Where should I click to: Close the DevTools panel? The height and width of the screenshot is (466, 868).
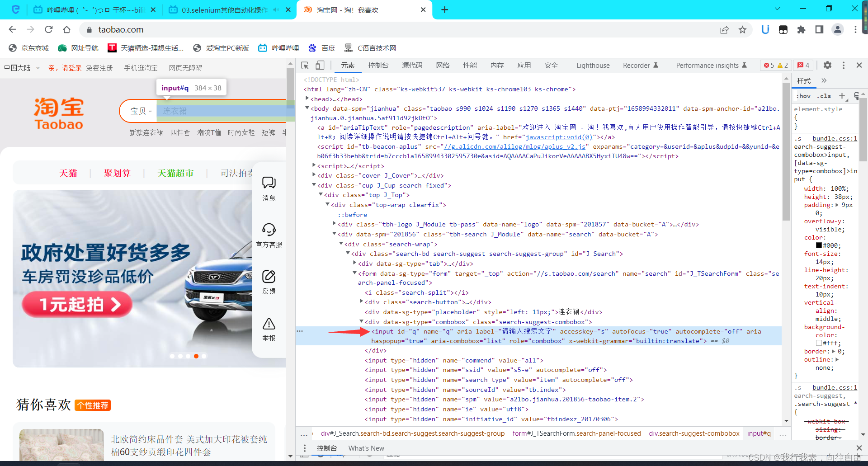(859, 65)
